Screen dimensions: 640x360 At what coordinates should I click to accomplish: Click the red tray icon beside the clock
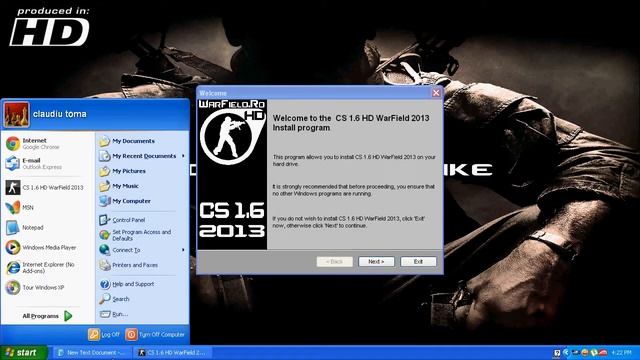pyautogui.click(x=603, y=353)
